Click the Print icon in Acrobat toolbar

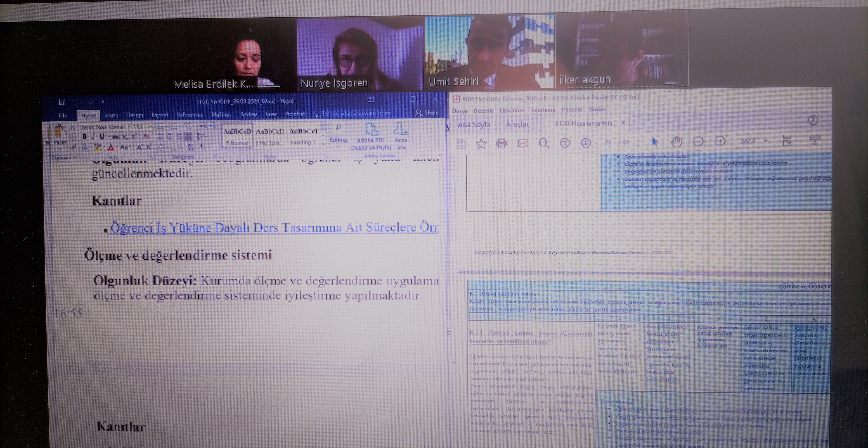(x=501, y=144)
